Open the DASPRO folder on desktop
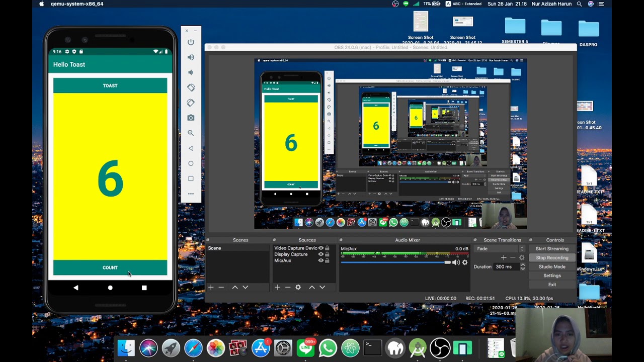Viewport: 644px width, 362px height. click(x=589, y=34)
